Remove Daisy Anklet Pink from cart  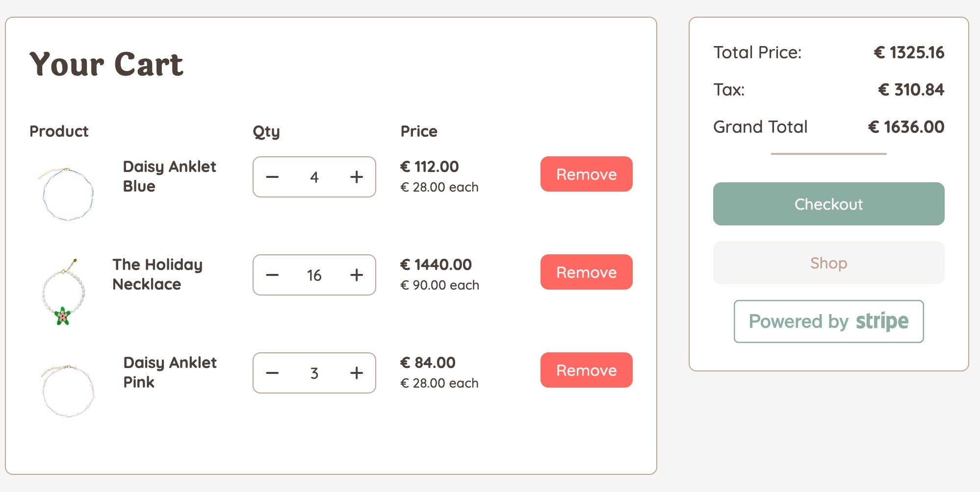586,370
